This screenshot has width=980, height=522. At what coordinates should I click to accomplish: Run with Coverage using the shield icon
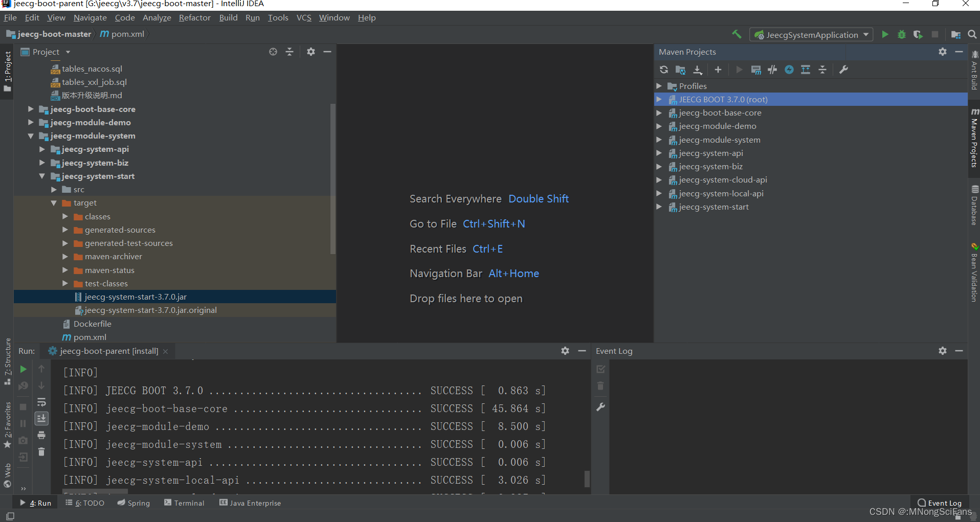click(x=918, y=34)
